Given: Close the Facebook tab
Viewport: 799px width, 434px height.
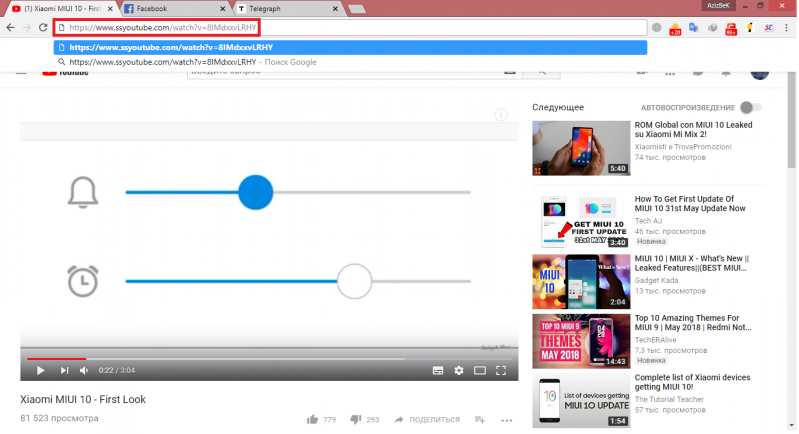Looking at the screenshot, I should coord(223,9).
